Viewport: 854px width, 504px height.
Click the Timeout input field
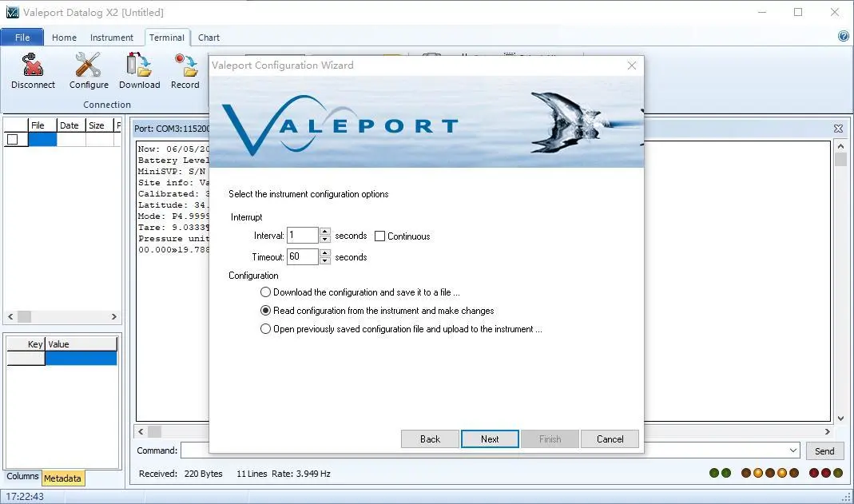point(303,256)
